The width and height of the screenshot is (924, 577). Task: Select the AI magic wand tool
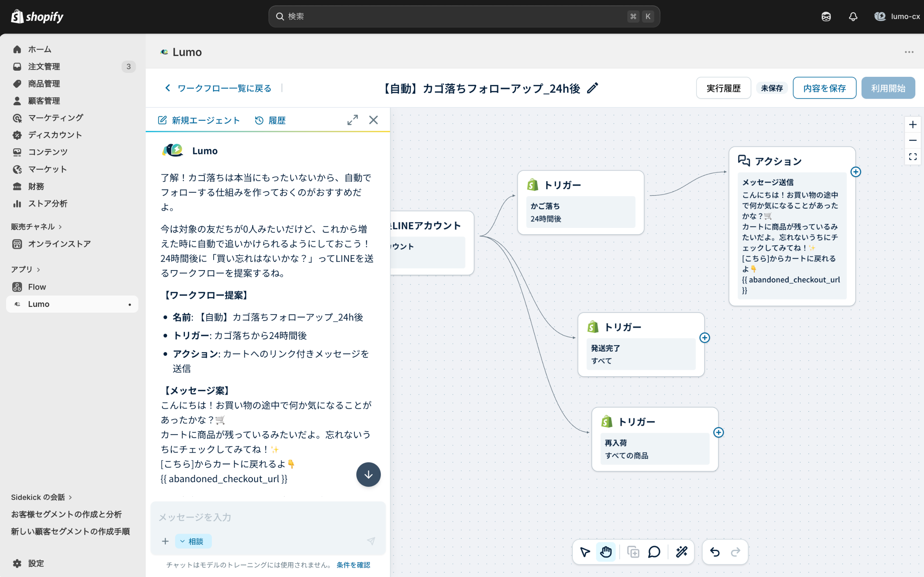point(681,552)
